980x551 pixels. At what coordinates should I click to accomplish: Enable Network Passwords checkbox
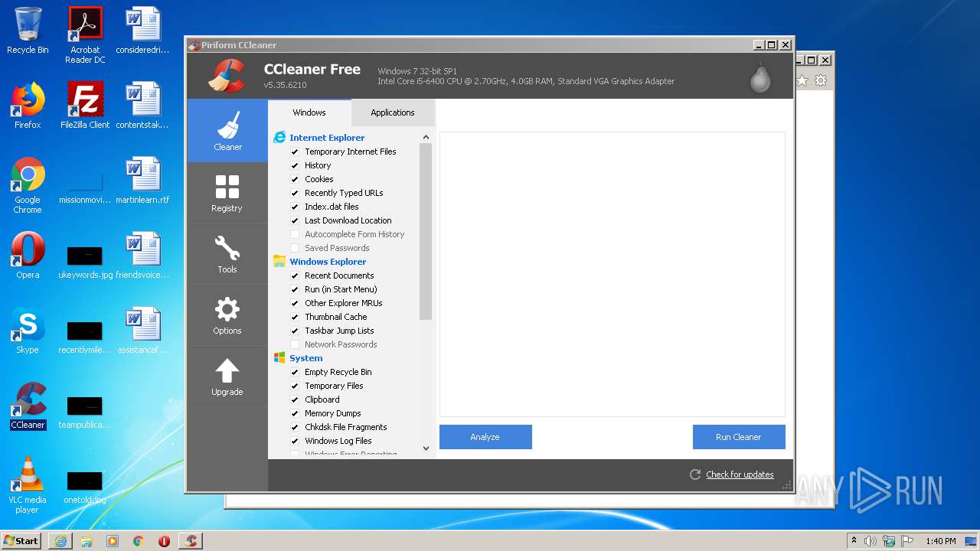point(295,344)
